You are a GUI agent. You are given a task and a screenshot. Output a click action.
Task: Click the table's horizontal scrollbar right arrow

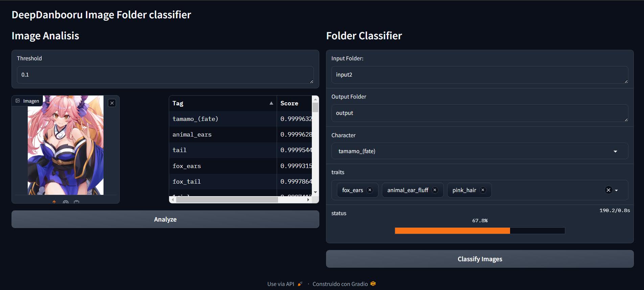[x=308, y=200]
